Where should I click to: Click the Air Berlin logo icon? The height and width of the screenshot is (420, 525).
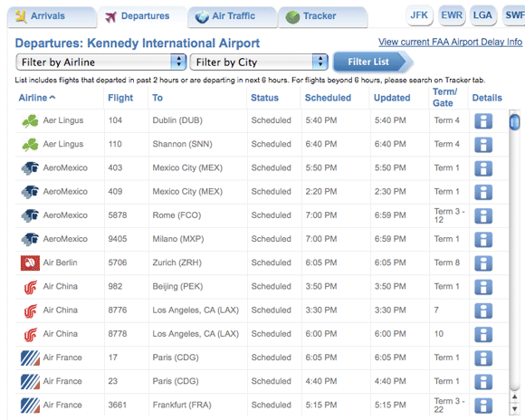(30, 262)
